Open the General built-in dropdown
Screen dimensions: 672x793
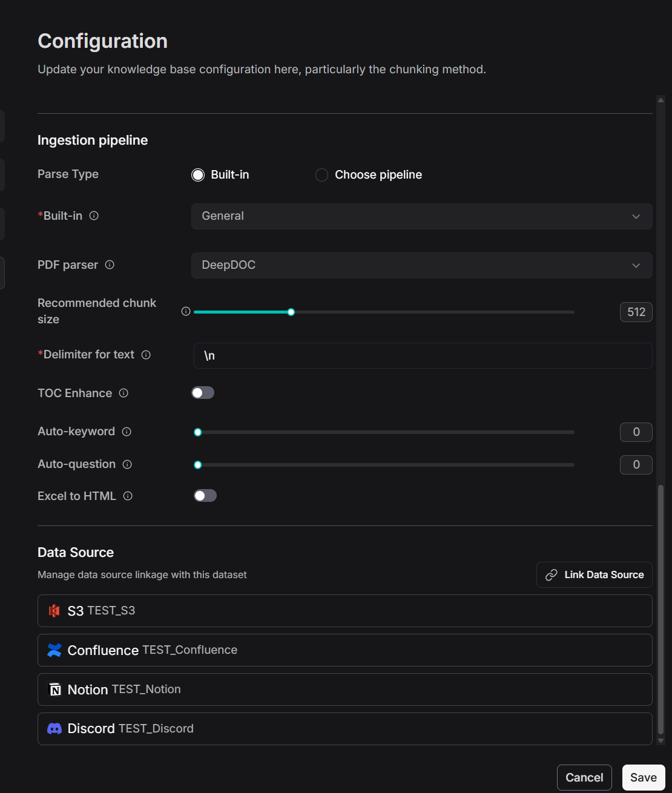click(x=421, y=216)
